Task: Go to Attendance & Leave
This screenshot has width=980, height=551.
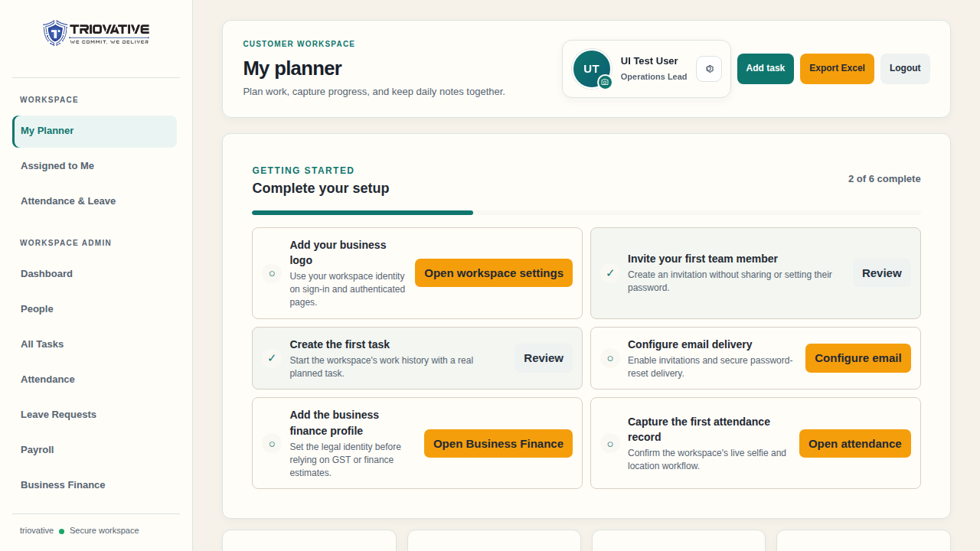Action: point(94,201)
